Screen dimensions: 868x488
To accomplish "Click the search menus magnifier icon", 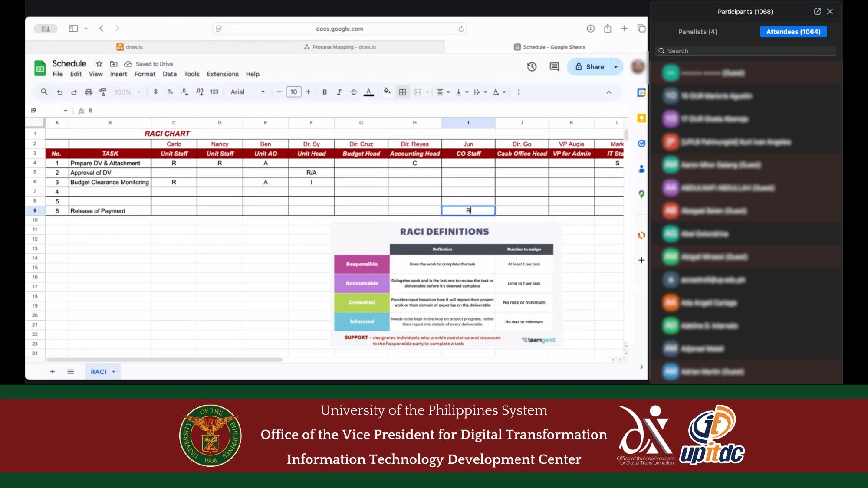I will point(44,92).
